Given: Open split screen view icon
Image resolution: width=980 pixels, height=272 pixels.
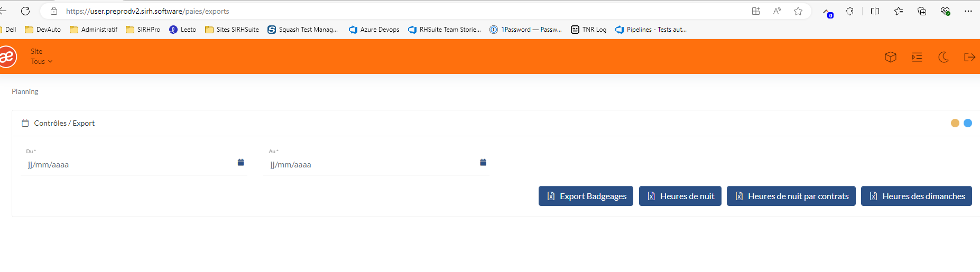Looking at the screenshot, I should coord(875,11).
